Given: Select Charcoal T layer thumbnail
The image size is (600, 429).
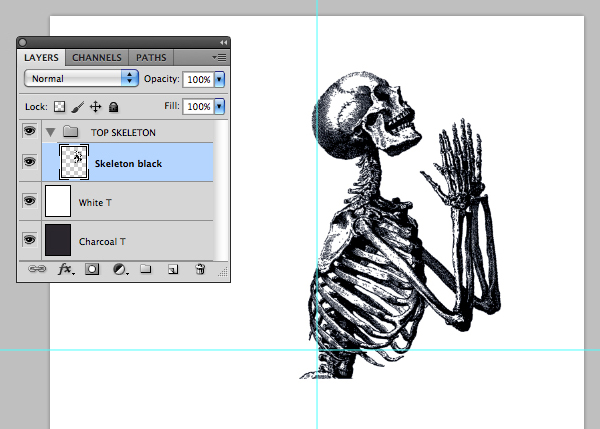Looking at the screenshot, I should pyautogui.click(x=58, y=240).
